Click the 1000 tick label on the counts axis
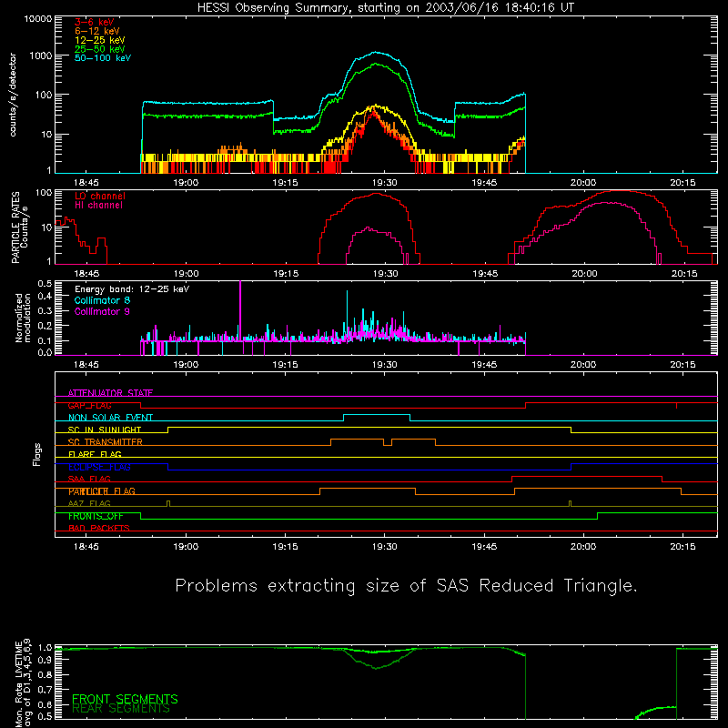The width and height of the screenshot is (728, 728). pyautogui.click(x=40, y=56)
